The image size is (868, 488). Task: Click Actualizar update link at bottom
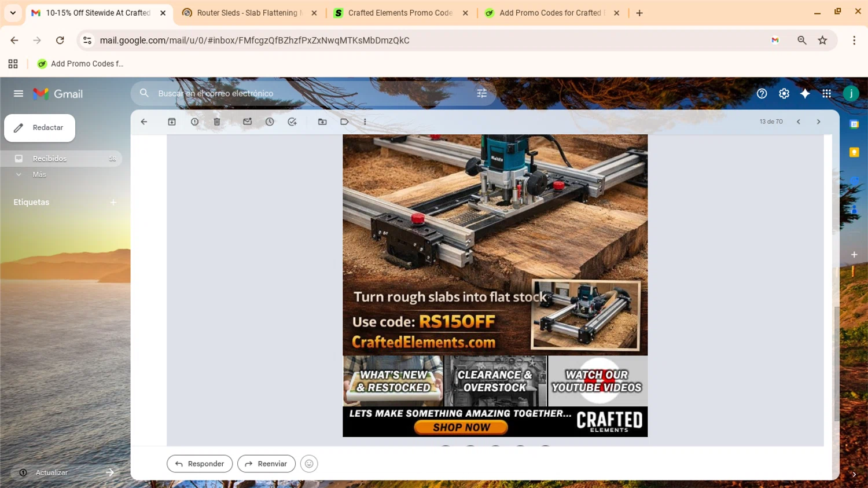click(52, 473)
